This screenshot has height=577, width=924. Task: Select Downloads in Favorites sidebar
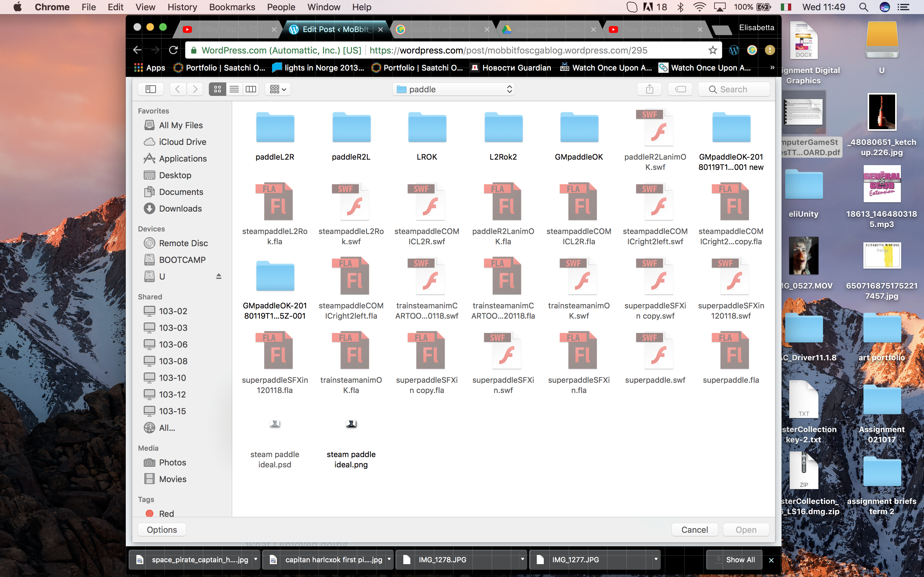180,208
